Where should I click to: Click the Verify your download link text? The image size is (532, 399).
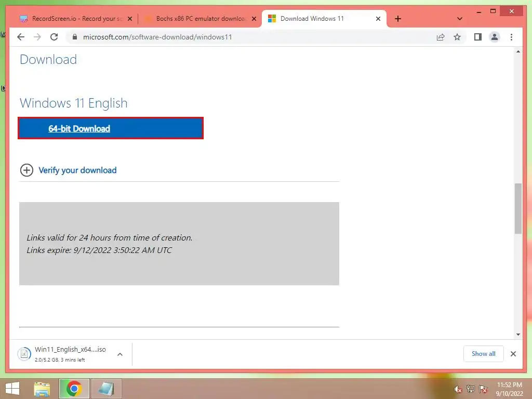click(x=77, y=170)
